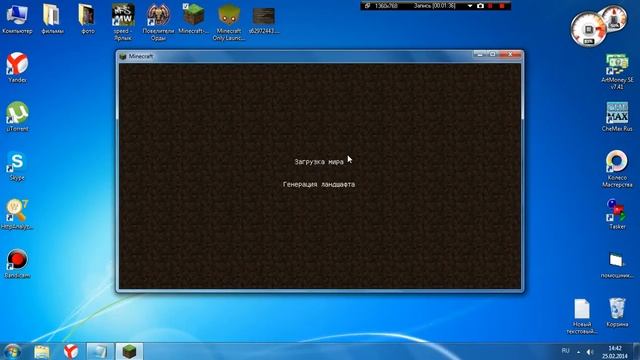Image resolution: width=640 pixels, height=360 pixels.
Task: Click the Show desktop strip after the clock
Action: [x=637, y=351]
